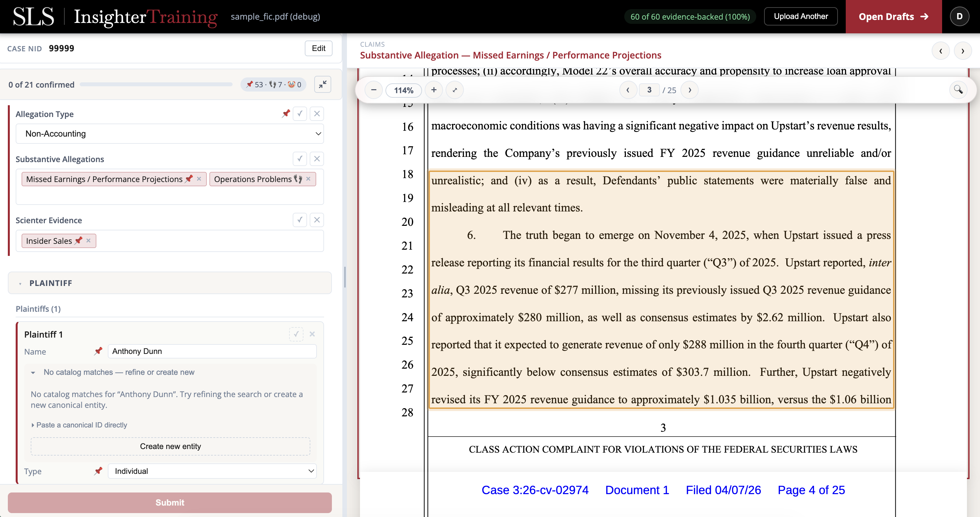Click the zoom in plus button in PDF toolbar
980x517 pixels.
point(434,90)
